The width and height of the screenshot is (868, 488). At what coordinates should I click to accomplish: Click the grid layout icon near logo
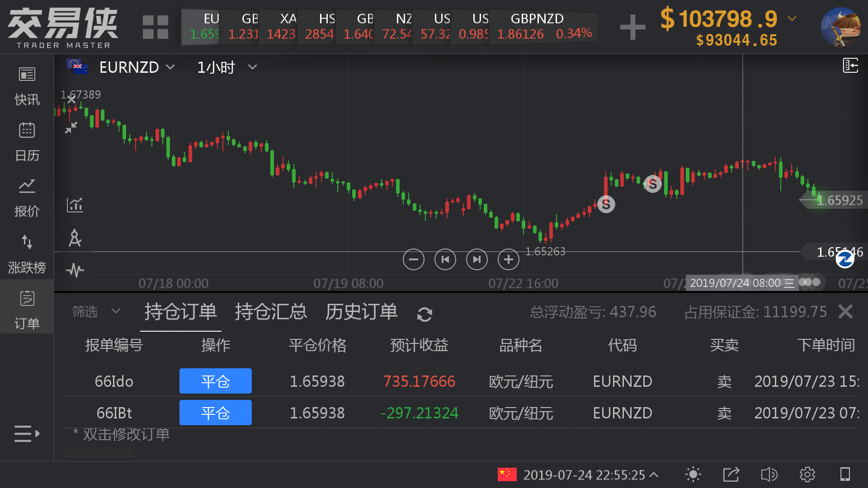pyautogui.click(x=155, y=27)
